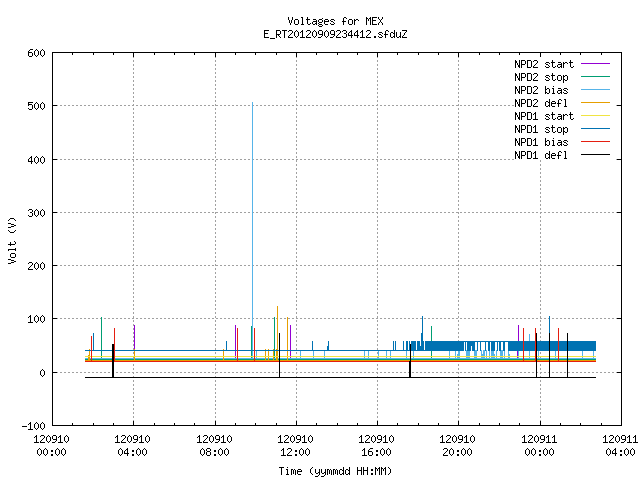The image size is (640, 480).
Task: Click the NPD2 defl legend label
Action: [x=541, y=103]
